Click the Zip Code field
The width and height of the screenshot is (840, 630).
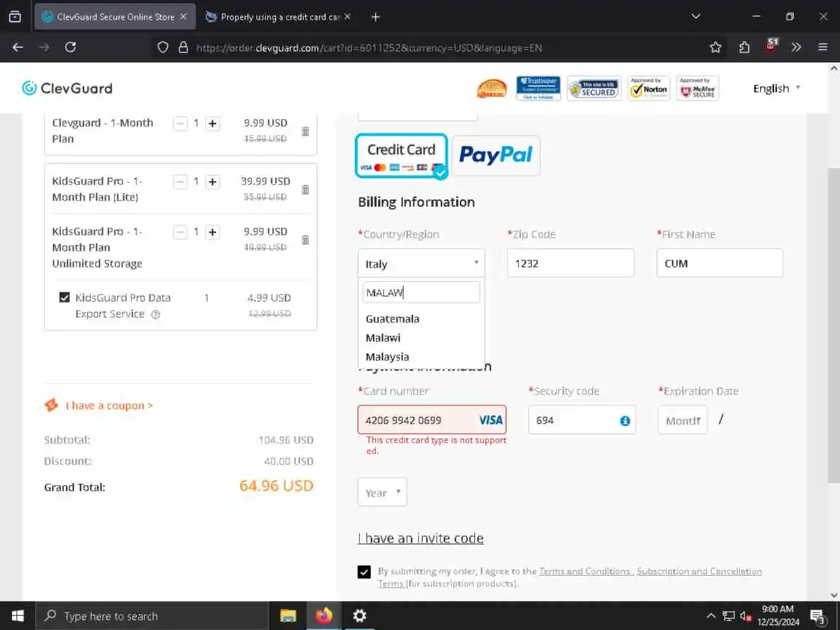(x=570, y=263)
